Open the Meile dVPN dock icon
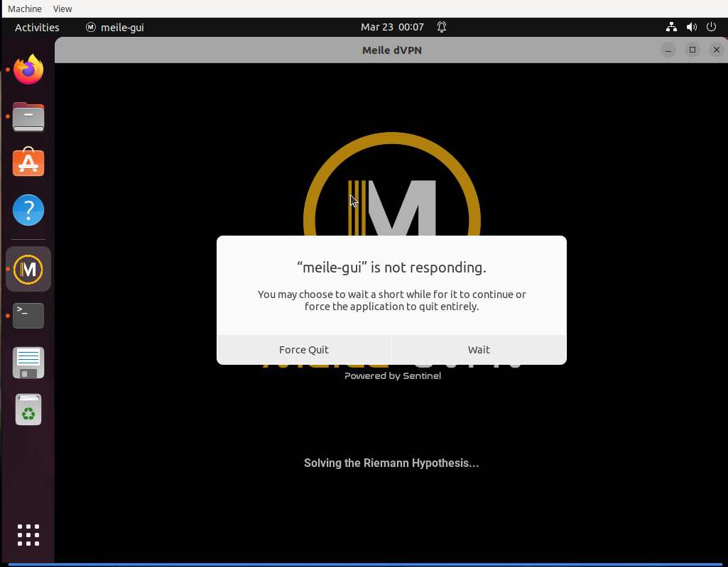The image size is (728, 567). pyautogui.click(x=28, y=268)
